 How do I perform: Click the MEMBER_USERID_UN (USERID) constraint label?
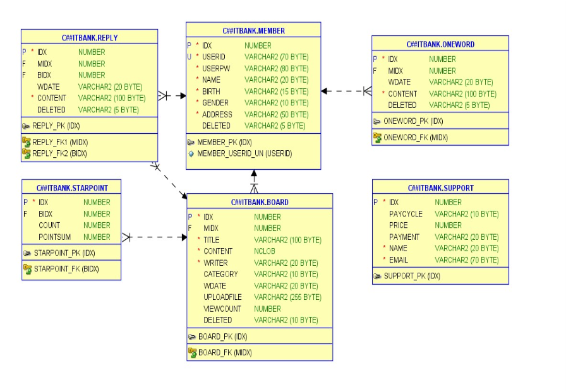tap(244, 153)
